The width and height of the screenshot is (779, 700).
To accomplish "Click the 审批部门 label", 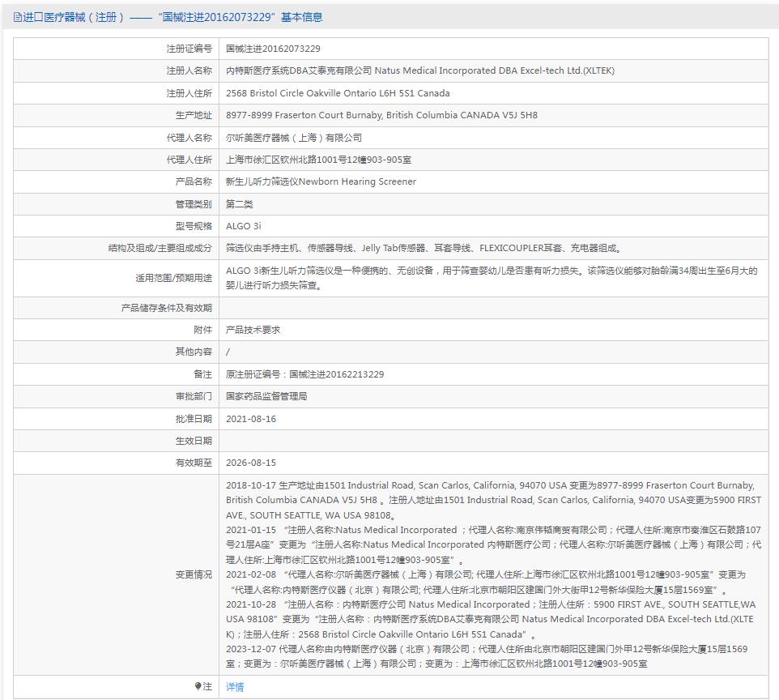I will click(x=194, y=396).
